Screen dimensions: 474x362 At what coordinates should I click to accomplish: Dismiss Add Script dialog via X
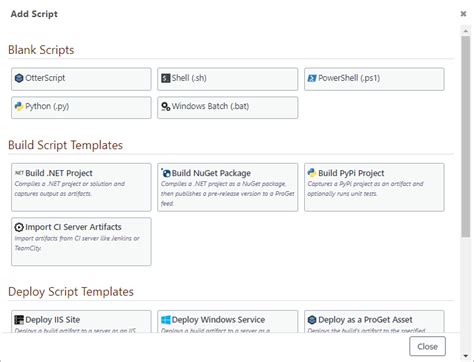(463, 14)
